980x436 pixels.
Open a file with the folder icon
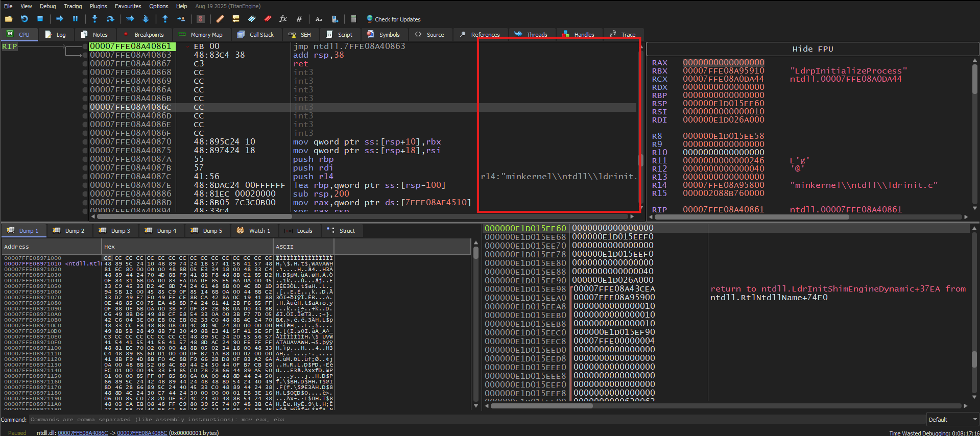click(x=9, y=19)
